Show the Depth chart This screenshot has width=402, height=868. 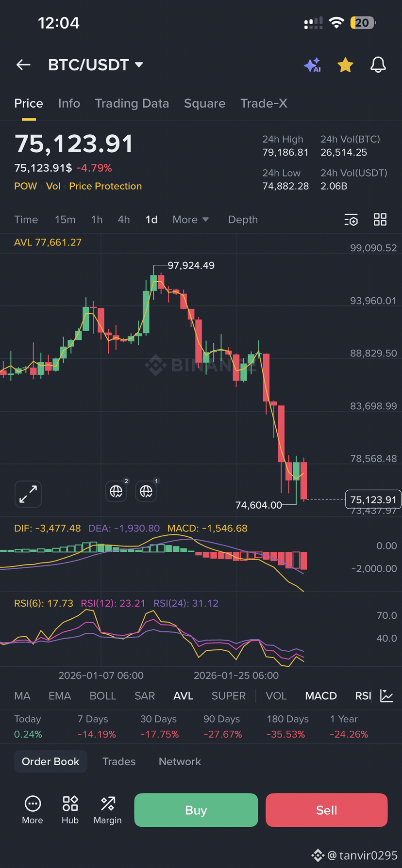pos(243,220)
